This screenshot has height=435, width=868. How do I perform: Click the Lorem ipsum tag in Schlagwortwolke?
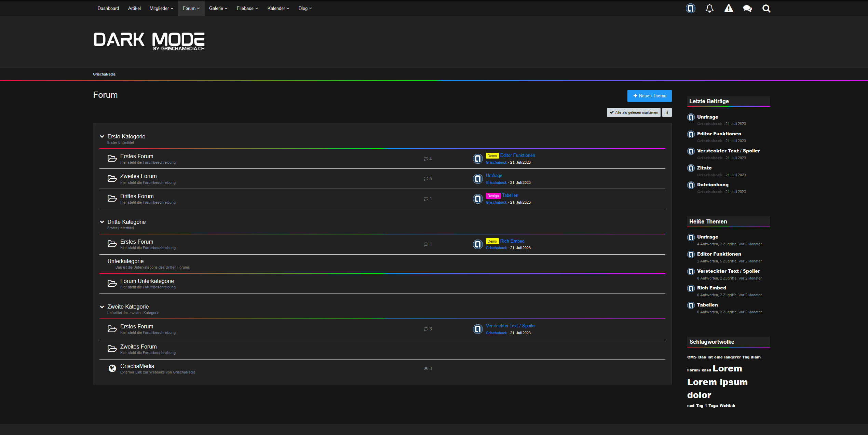[717, 382]
